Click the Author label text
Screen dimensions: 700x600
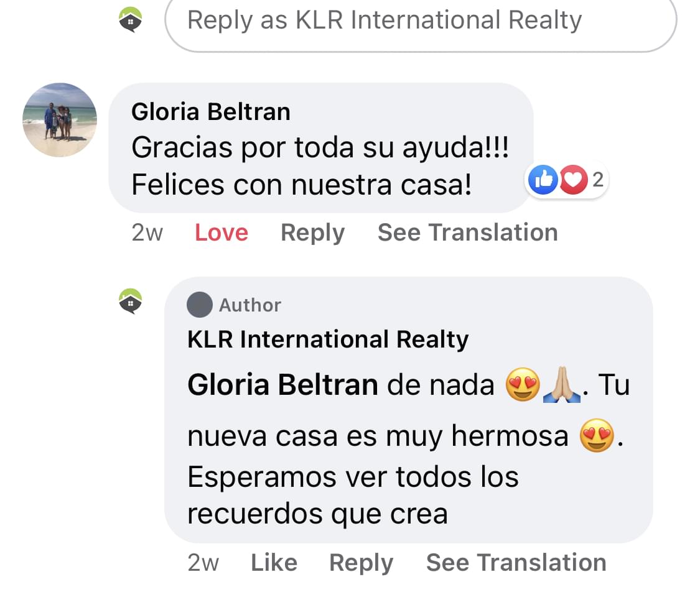(x=250, y=305)
